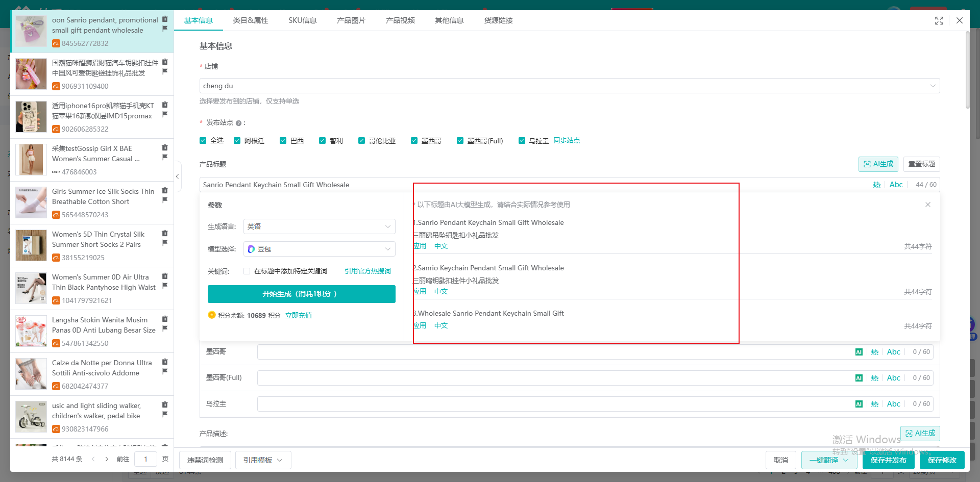This screenshot has height=482, width=980.
Task: Open the 产品视频 tab
Action: (400, 20)
